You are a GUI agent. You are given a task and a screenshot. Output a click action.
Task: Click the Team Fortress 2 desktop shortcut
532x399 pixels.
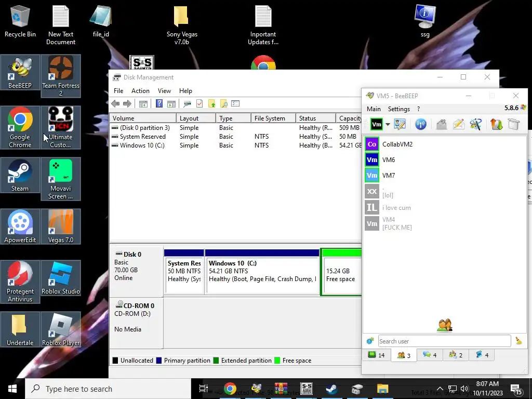tap(61, 76)
